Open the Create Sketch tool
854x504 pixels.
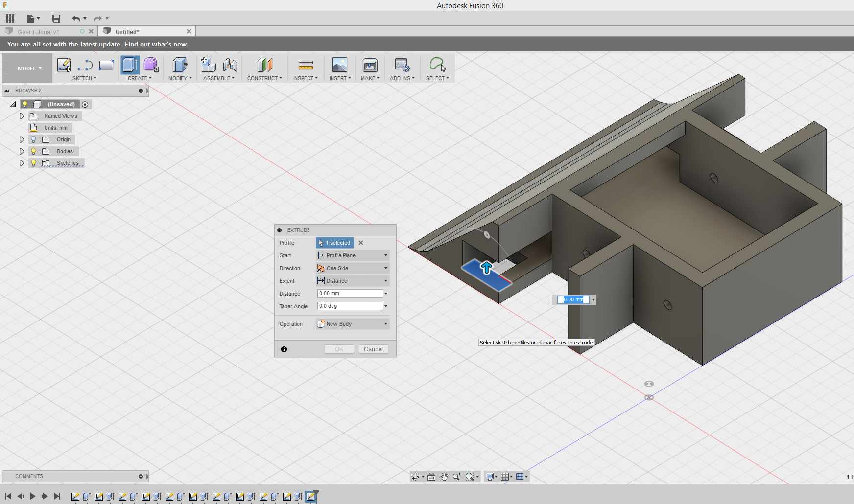tap(64, 65)
